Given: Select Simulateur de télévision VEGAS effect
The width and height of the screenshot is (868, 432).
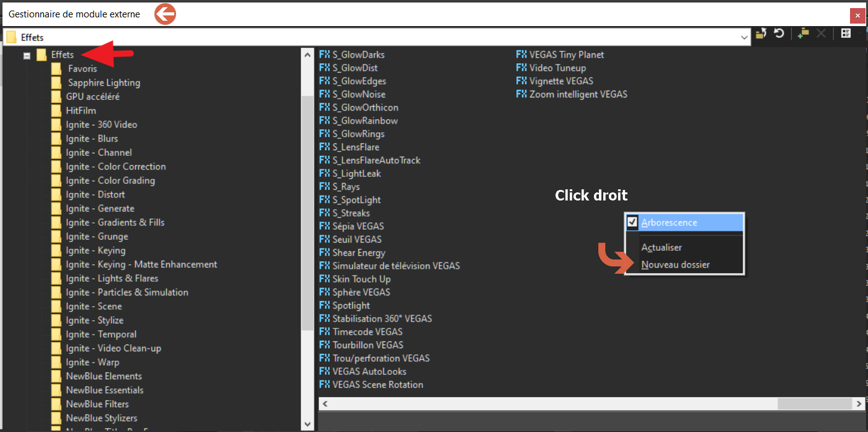Looking at the screenshot, I should pos(396,266).
